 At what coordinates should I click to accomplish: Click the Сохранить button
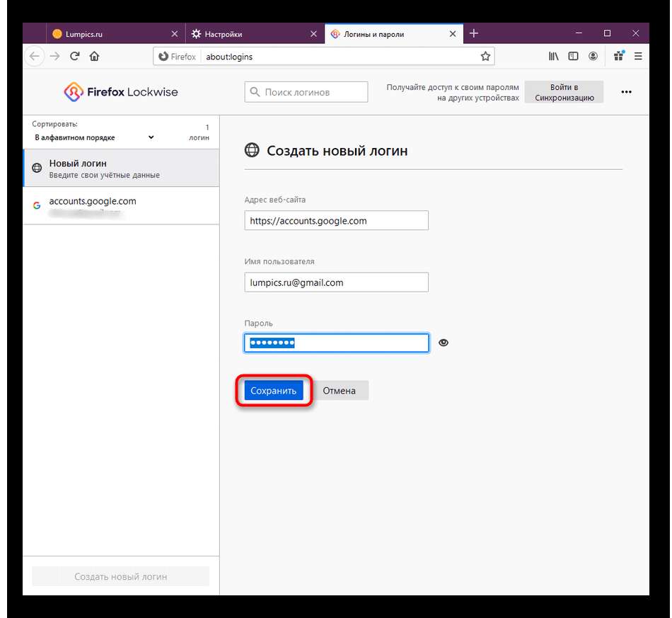click(274, 391)
